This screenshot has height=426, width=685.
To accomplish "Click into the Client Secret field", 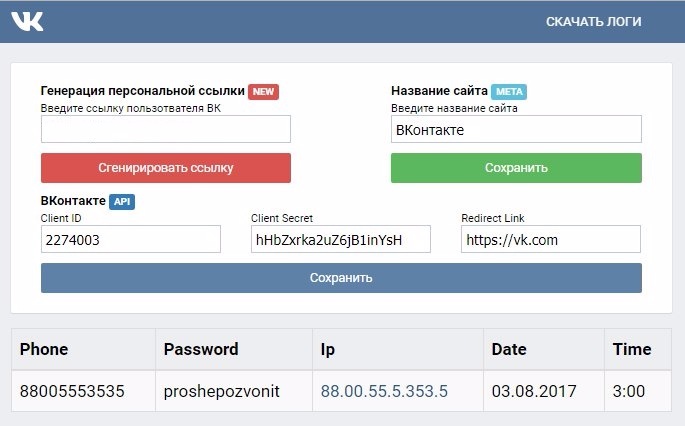I will (341, 239).
